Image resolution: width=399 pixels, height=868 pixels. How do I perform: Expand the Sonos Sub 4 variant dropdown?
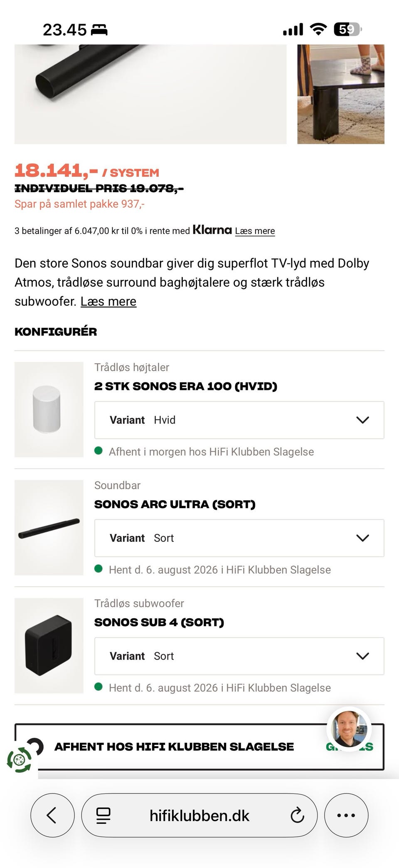pos(239,656)
